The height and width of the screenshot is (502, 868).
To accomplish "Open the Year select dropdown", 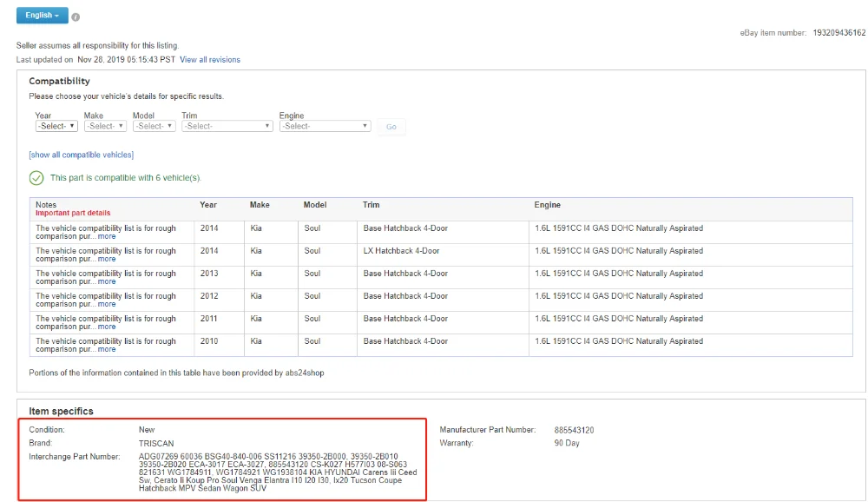I will coord(56,126).
